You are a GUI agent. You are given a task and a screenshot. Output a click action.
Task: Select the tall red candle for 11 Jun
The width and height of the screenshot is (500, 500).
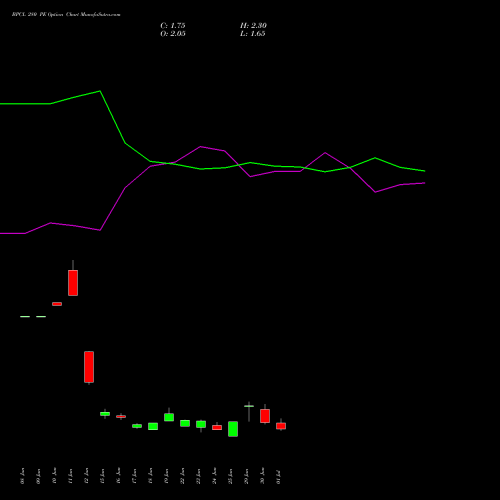tap(73, 283)
